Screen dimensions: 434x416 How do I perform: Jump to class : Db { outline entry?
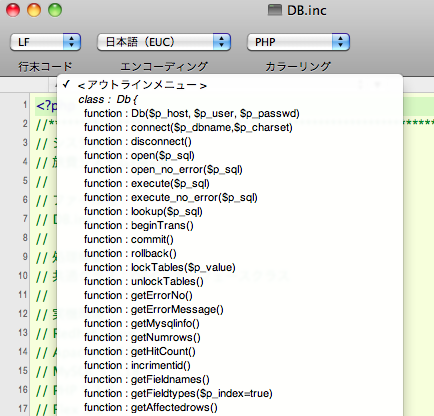pyautogui.click(x=230, y=99)
